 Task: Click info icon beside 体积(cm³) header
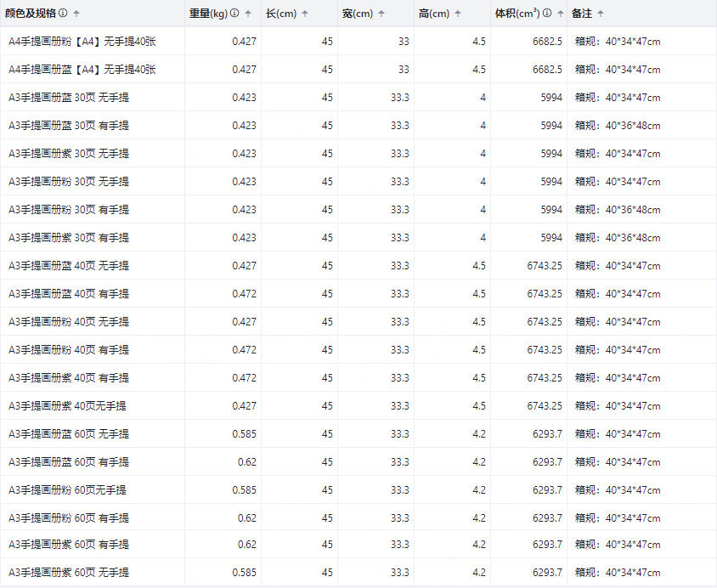click(547, 13)
